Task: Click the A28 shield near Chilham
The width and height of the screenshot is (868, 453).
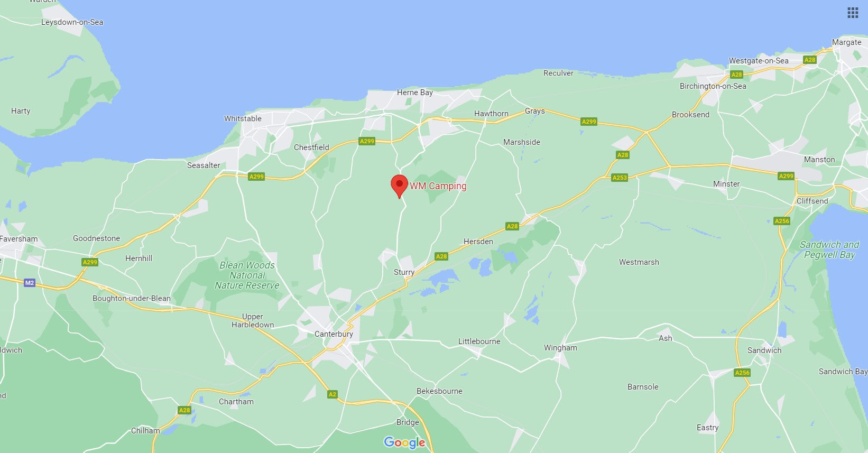Action: point(184,410)
